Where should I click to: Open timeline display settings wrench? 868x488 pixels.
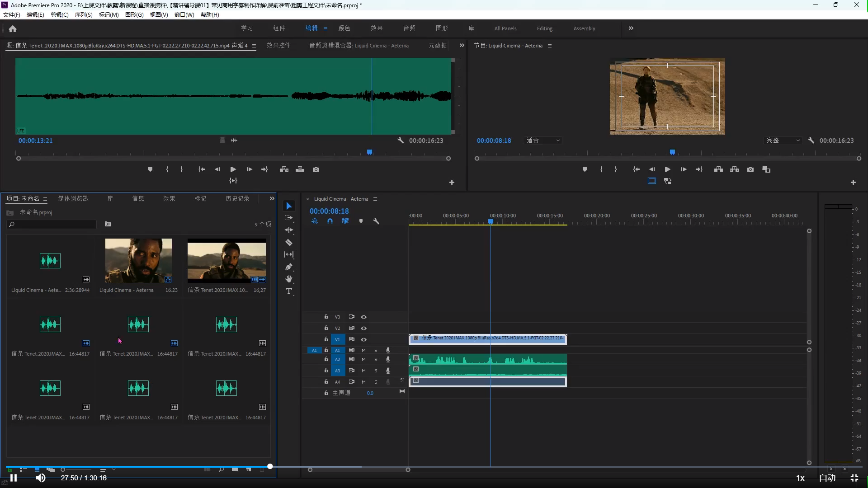pos(376,221)
